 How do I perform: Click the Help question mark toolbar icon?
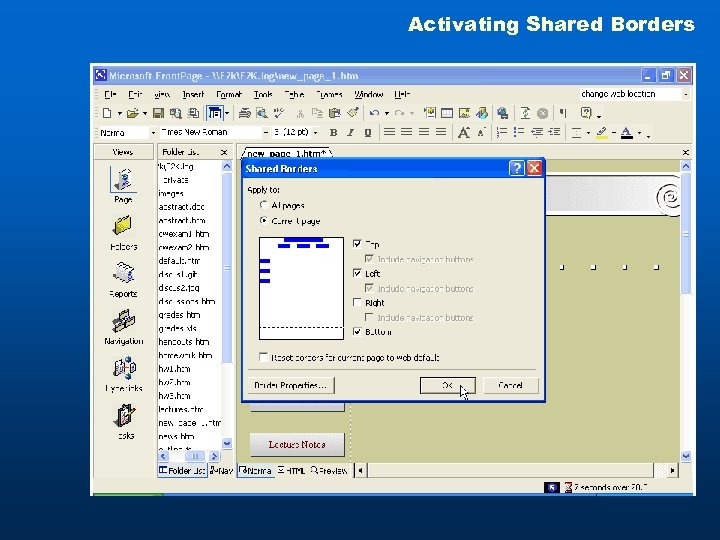pos(586,113)
